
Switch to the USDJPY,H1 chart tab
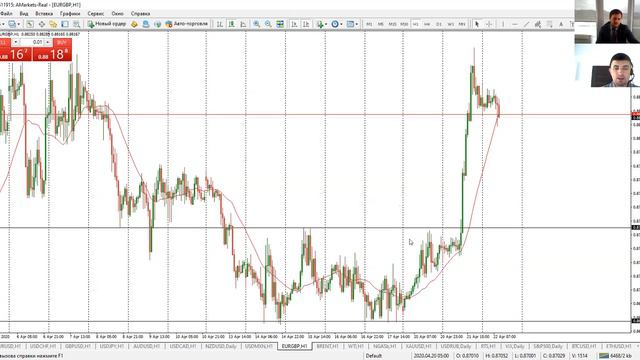pyautogui.click(x=112, y=346)
